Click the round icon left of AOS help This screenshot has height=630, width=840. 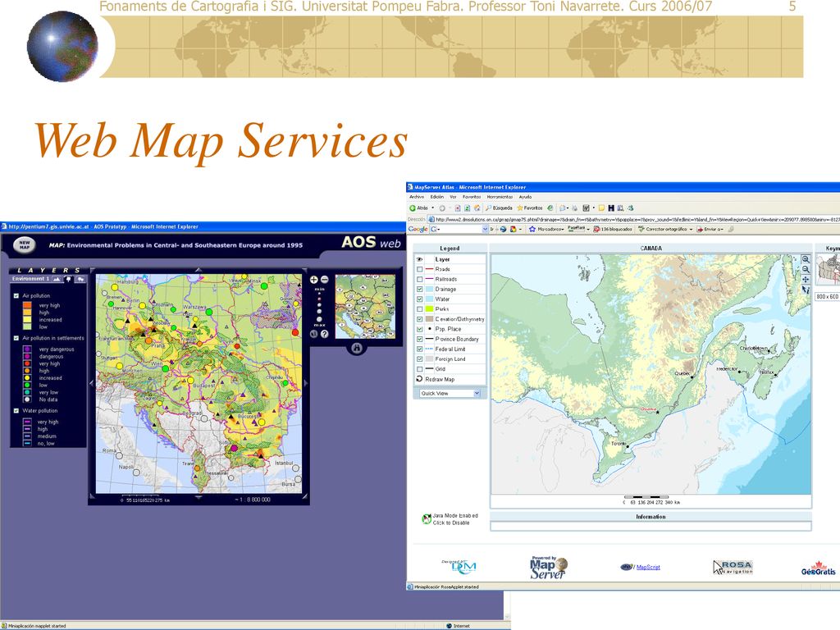(314, 334)
